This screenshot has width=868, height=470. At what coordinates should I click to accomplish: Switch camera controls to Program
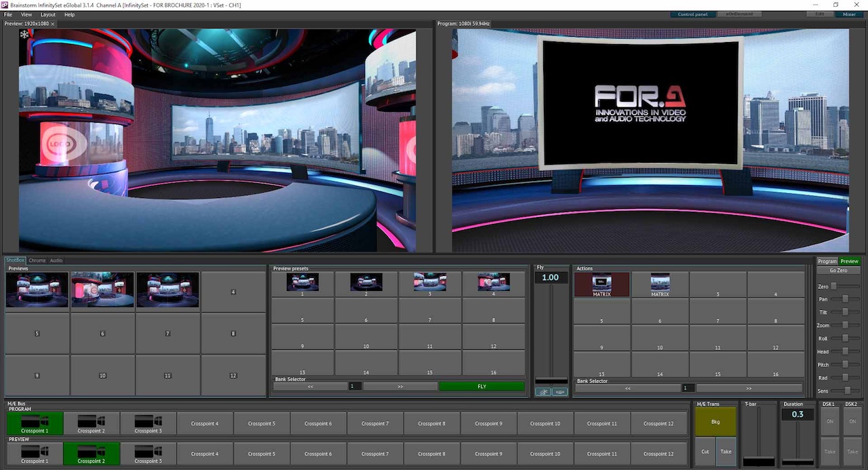pyautogui.click(x=827, y=261)
